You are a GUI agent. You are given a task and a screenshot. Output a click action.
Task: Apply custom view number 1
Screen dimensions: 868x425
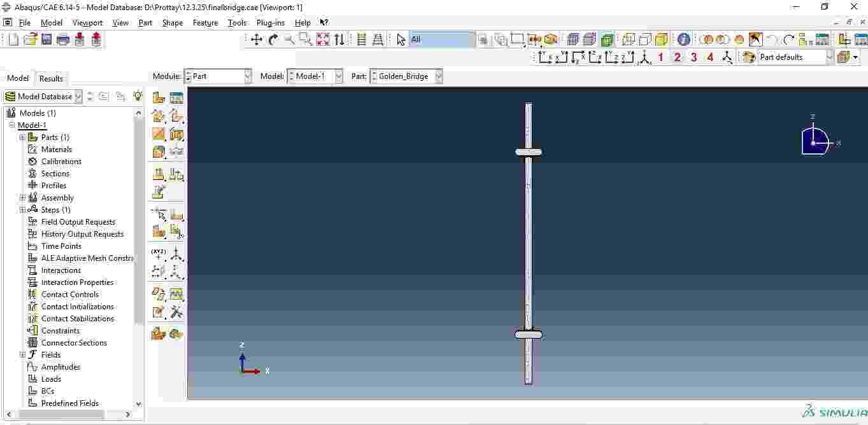660,57
